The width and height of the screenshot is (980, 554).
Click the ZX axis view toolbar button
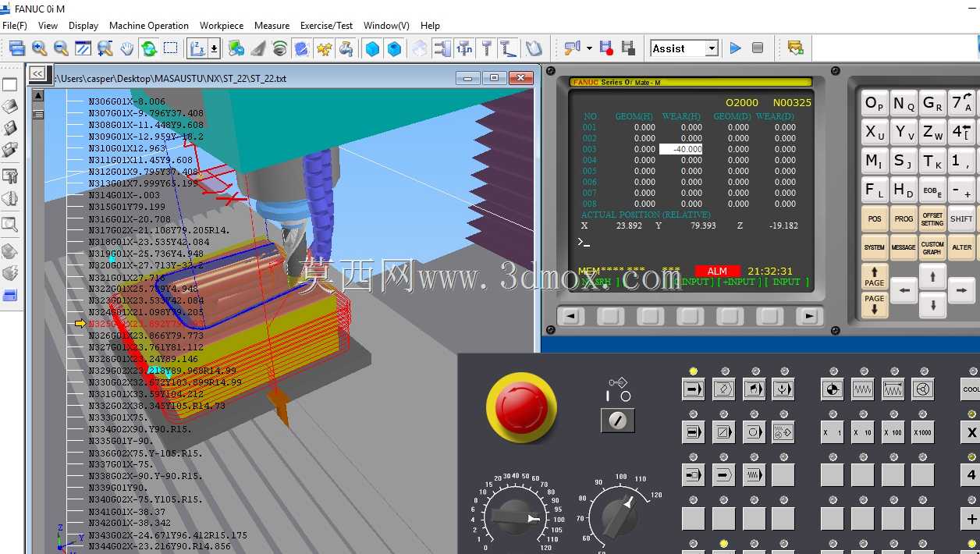(197, 48)
